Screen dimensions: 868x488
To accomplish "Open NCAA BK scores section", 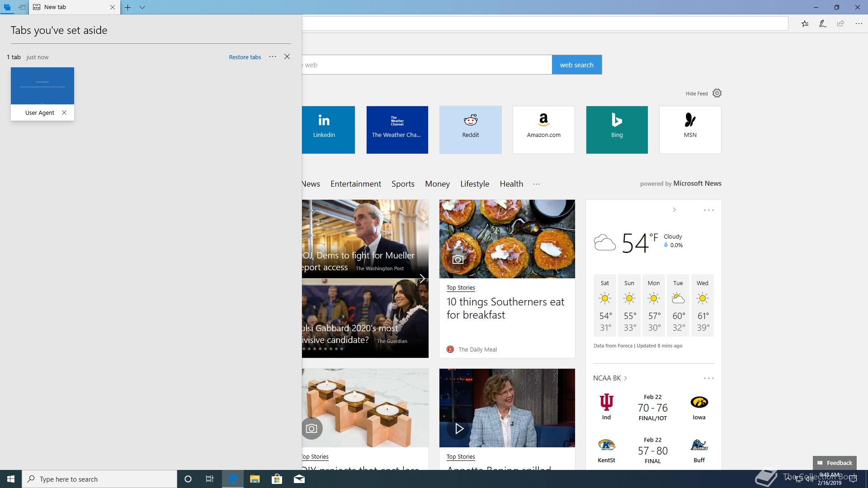I will click(x=610, y=378).
